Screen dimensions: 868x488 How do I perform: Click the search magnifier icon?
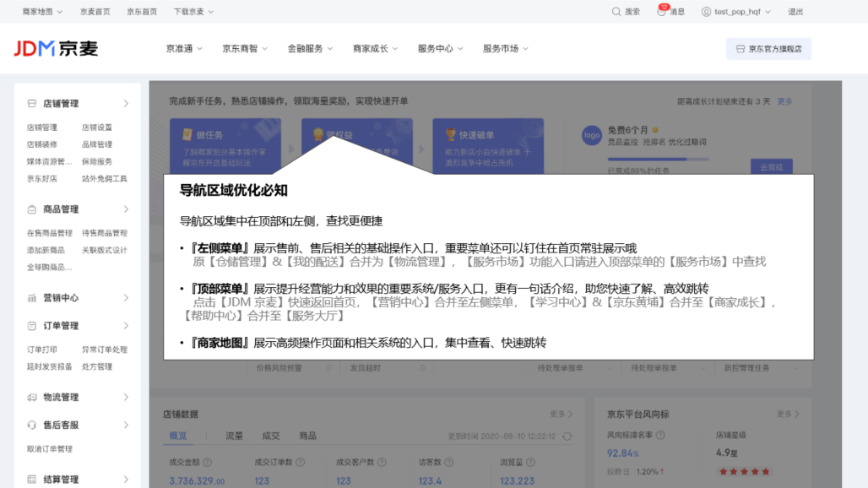pyautogui.click(x=616, y=12)
